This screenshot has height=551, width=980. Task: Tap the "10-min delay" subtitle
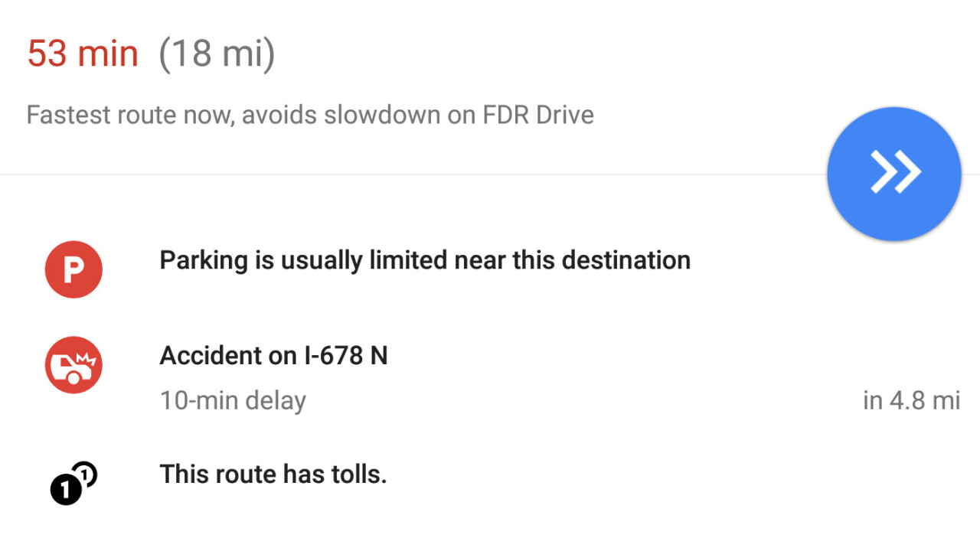pyautogui.click(x=233, y=400)
